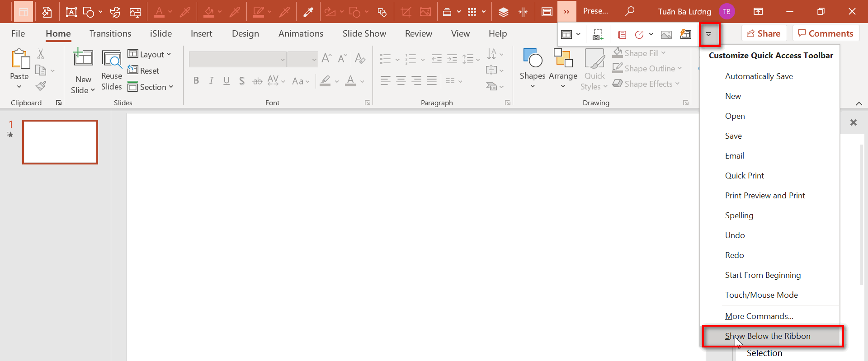Toggle Align Left in Paragraph group

385,81
